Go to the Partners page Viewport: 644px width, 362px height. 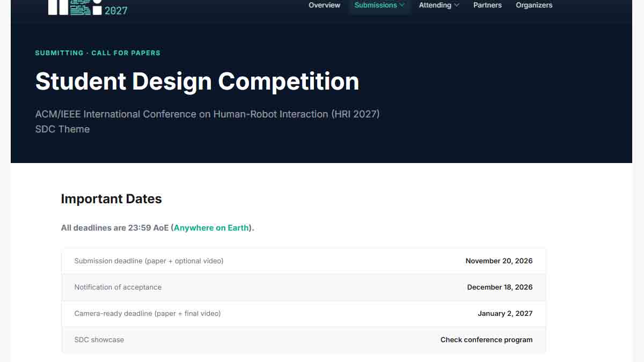point(487,5)
